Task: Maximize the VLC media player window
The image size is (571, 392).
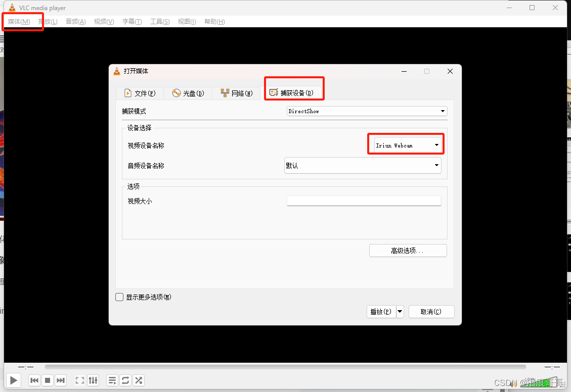Action: tap(532, 8)
